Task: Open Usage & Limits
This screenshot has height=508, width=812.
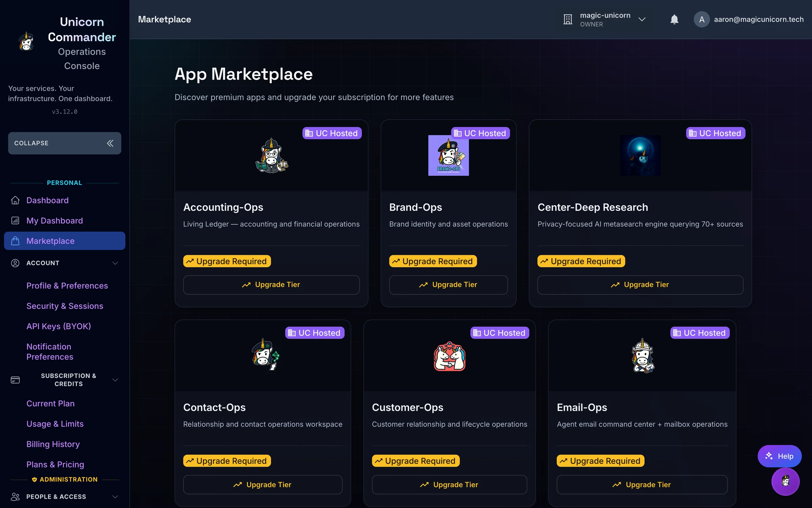Action: click(55, 424)
